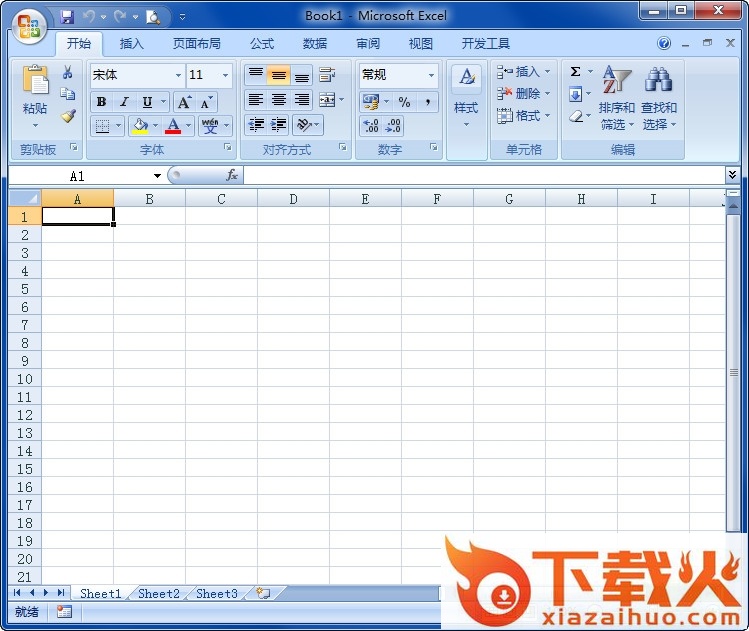Switch to 公式 tab
This screenshot has height=631, width=749.
click(262, 44)
